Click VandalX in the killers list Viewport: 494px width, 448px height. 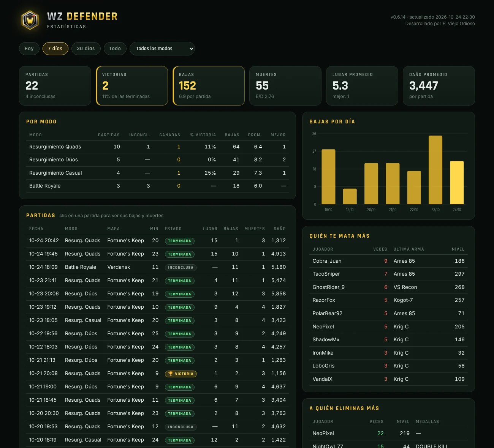pyautogui.click(x=388, y=379)
